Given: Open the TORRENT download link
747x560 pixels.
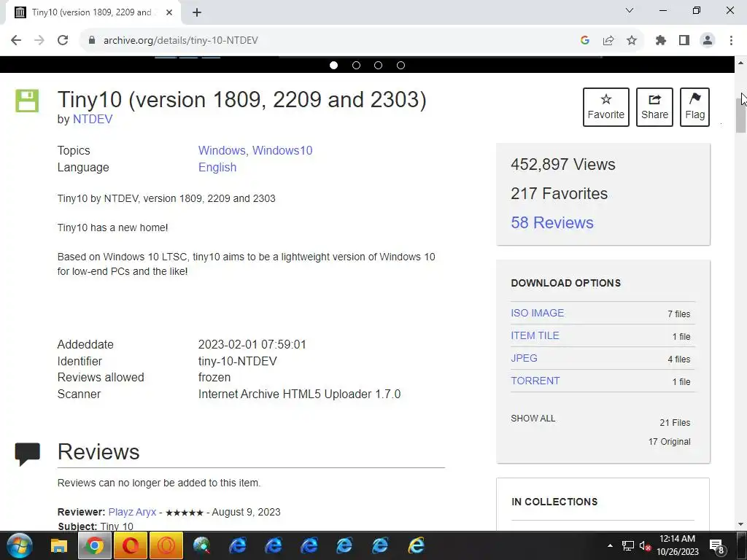Looking at the screenshot, I should (535, 381).
